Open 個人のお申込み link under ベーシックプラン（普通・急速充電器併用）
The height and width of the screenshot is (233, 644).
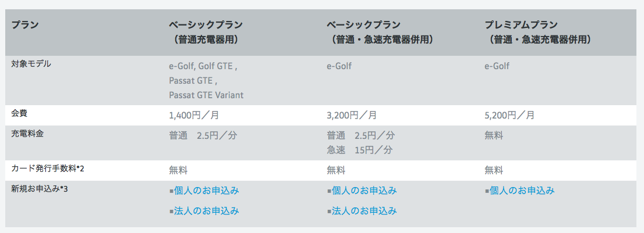364,191
